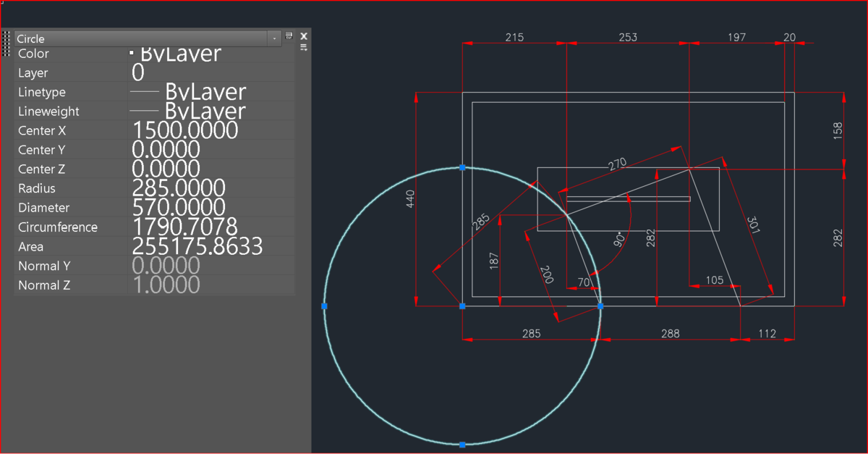Viewport: 868px width, 454px height.
Task: Edit the Center X value 1500.0000
Action: [185, 130]
